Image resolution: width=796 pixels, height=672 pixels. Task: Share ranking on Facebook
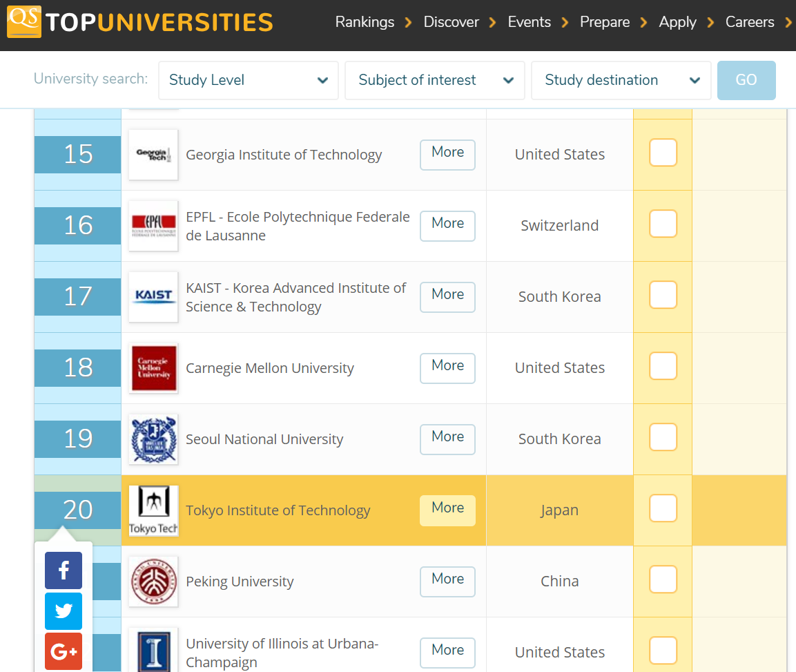pos(64,570)
